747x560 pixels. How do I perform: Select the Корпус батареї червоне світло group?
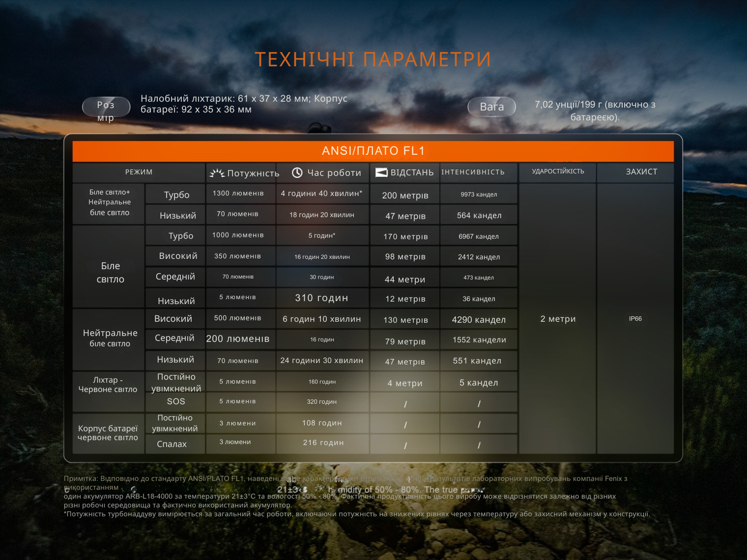tap(108, 433)
